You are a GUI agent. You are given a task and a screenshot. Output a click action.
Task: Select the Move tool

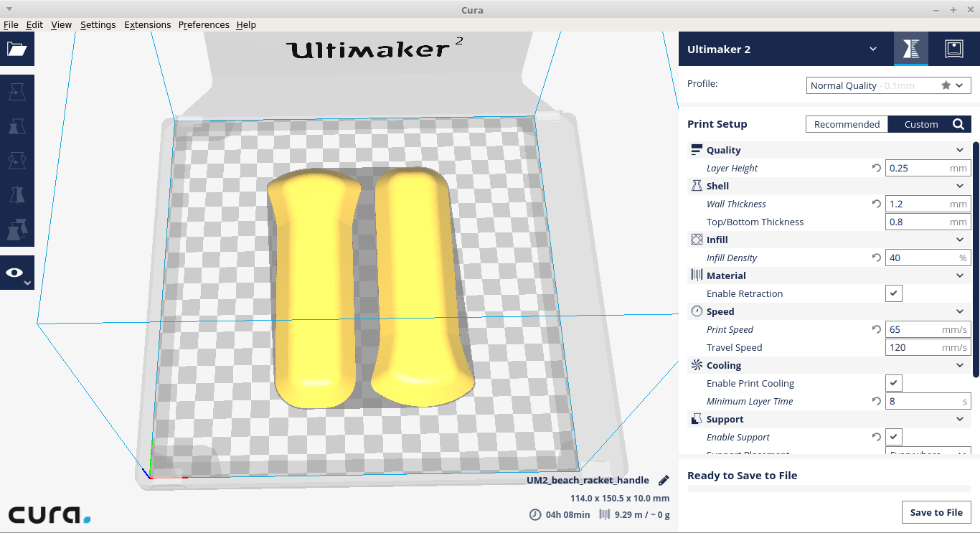click(17, 91)
